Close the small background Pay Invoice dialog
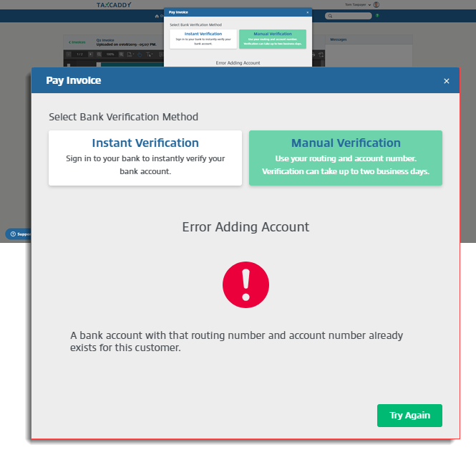 click(x=307, y=12)
